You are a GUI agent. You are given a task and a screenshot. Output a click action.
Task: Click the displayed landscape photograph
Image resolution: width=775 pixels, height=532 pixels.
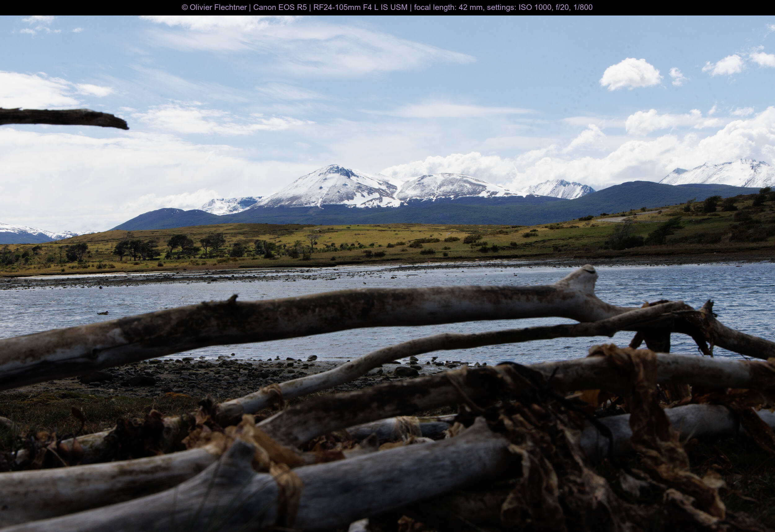click(x=387, y=274)
